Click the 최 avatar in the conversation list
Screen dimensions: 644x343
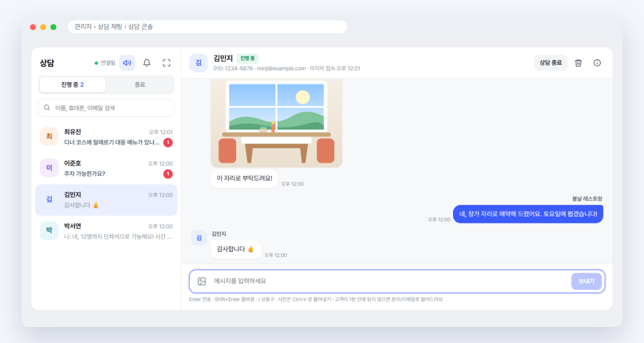(49, 137)
